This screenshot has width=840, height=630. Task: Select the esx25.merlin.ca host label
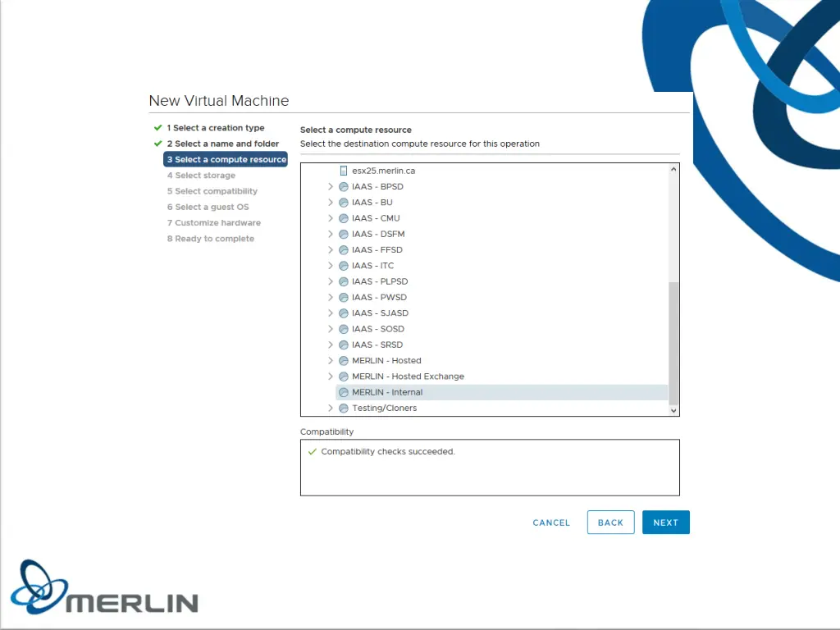click(384, 171)
